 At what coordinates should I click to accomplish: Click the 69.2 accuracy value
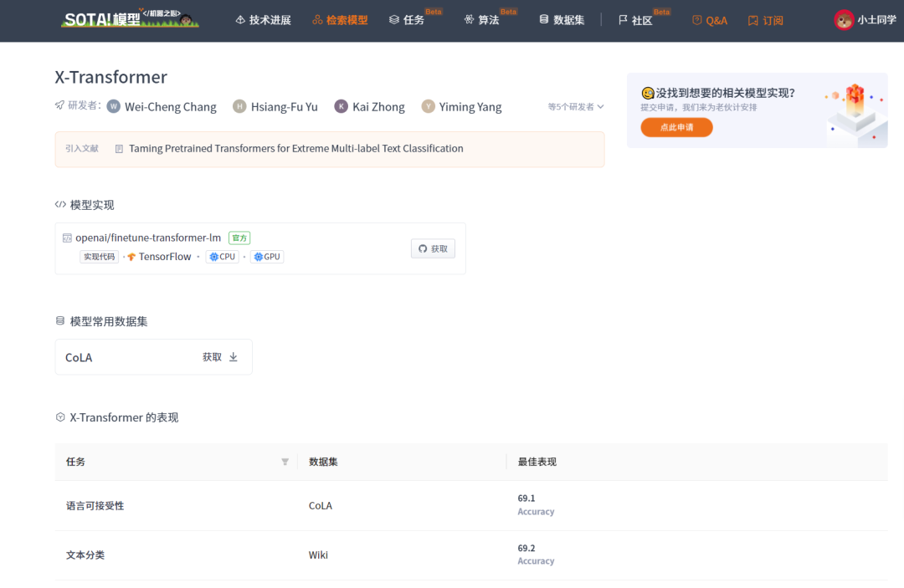pos(526,548)
